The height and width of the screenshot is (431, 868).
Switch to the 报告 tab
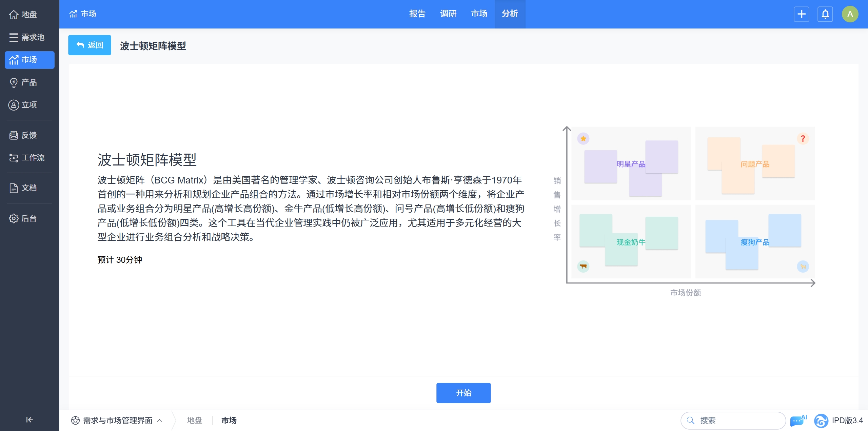tap(417, 14)
